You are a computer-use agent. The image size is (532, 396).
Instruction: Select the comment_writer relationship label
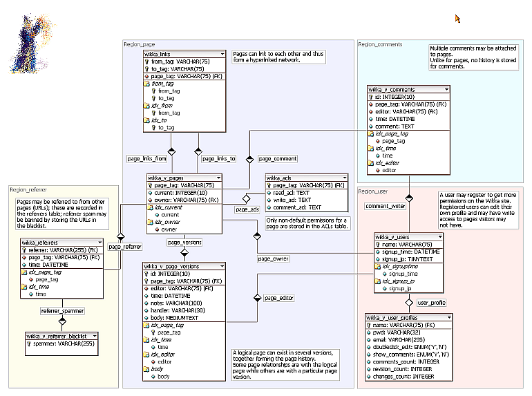click(x=386, y=206)
